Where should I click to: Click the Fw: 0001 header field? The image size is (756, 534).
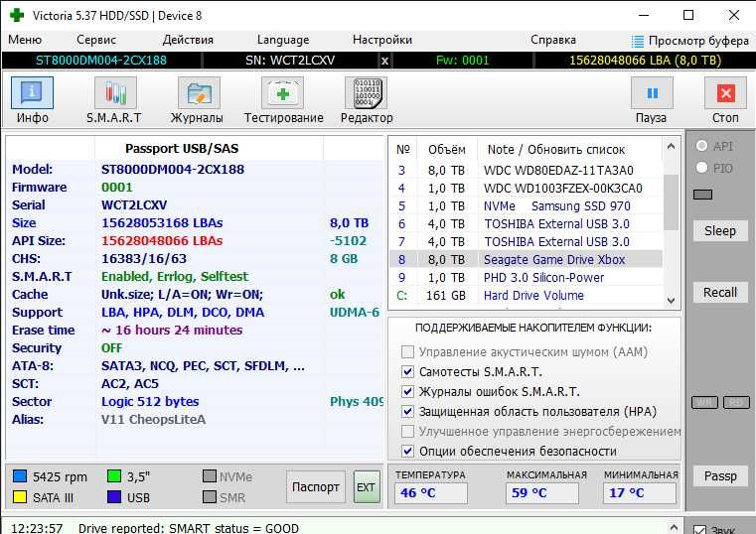click(462, 61)
